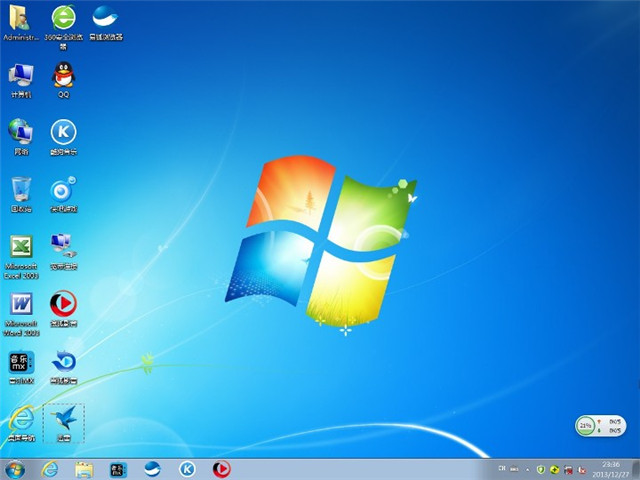This screenshot has height=480, width=640.
Task: Click the QQ penguin desktop icon
Action: pyautogui.click(x=63, y=75)
